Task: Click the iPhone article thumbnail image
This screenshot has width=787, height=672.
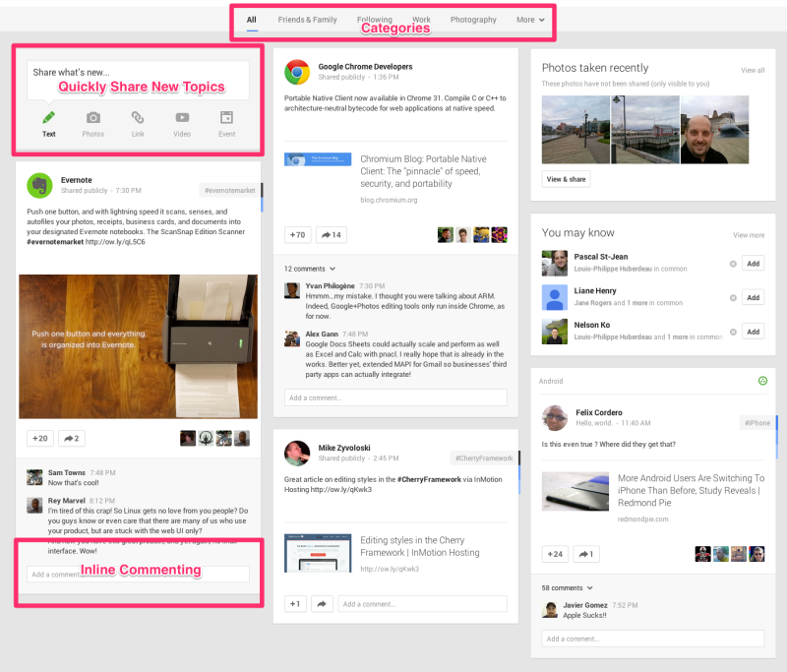Action: point(575,491)
